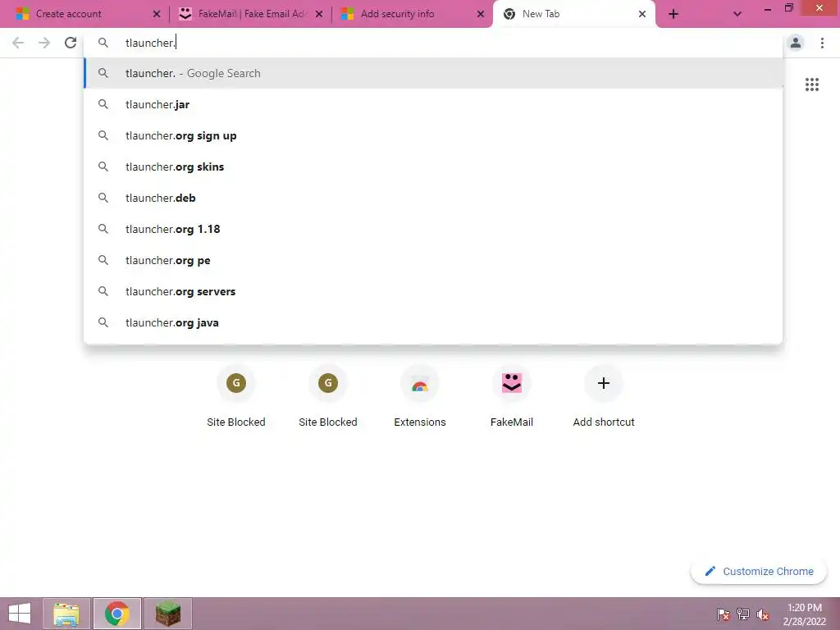Open the Extensions shortcut tile

pyautogui.click(x=420, y=396)
